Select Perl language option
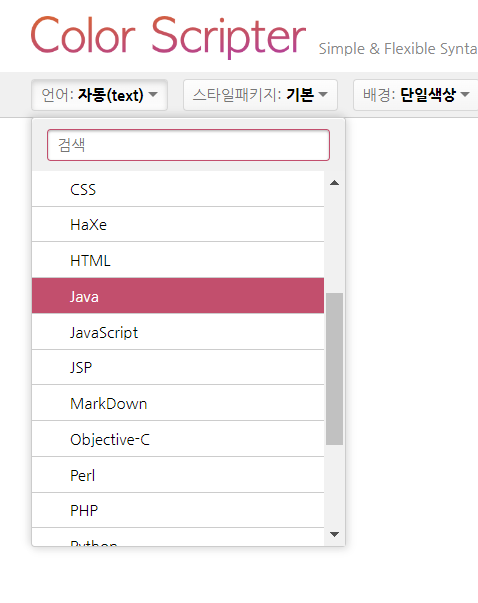478x603 pixels. 178,475
